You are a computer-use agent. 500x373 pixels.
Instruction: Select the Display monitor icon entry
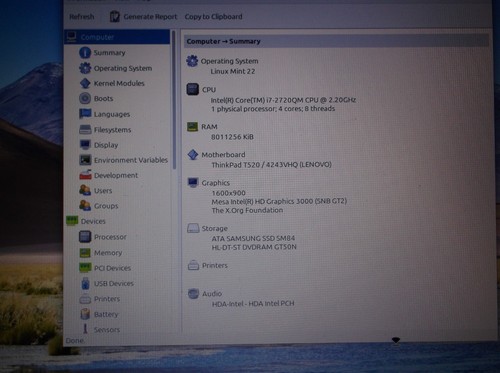pos(85,145)
